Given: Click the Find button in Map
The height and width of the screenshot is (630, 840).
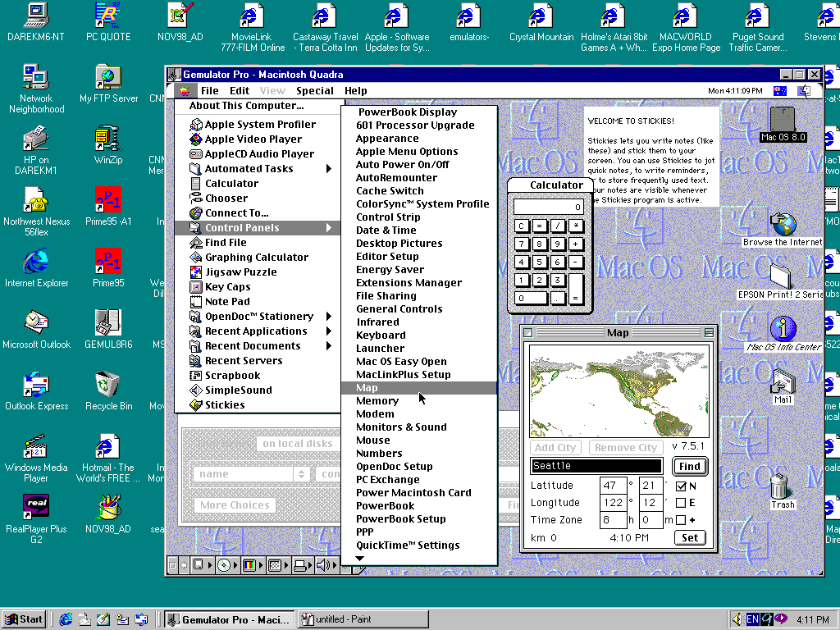Looking at the screenshot, I should click(x=689, y=466).
